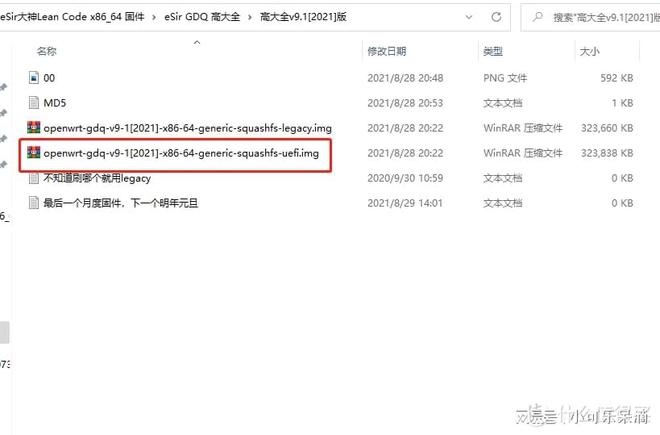
Task: Click icon of 不知道刷哪个就用legacy document
Action: tap(34, 178)
